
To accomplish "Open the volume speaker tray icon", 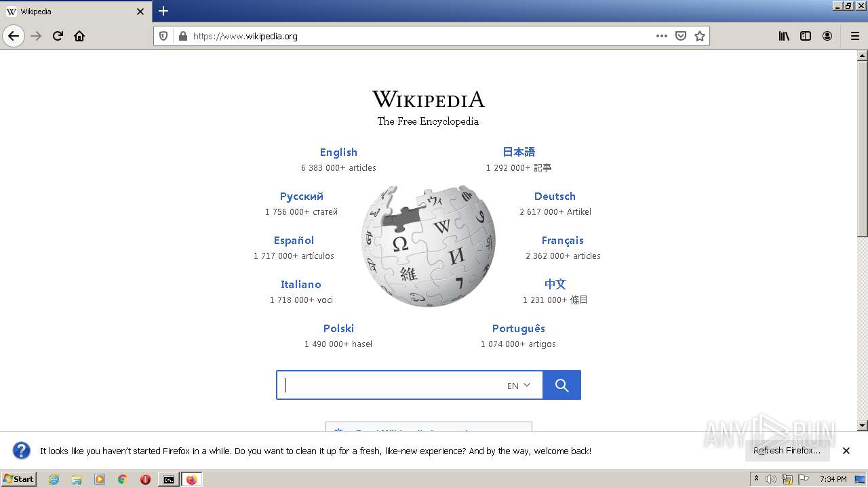I will [x=771, y=479].
